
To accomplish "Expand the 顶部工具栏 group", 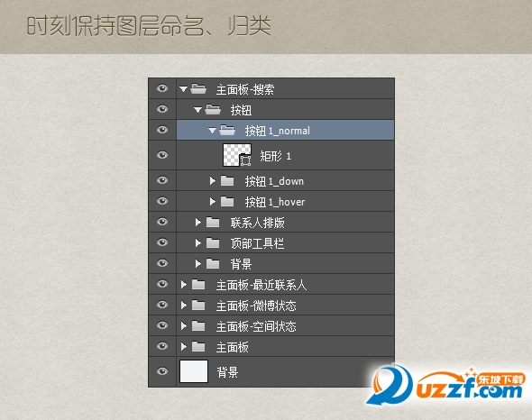I will pos(198,243).
